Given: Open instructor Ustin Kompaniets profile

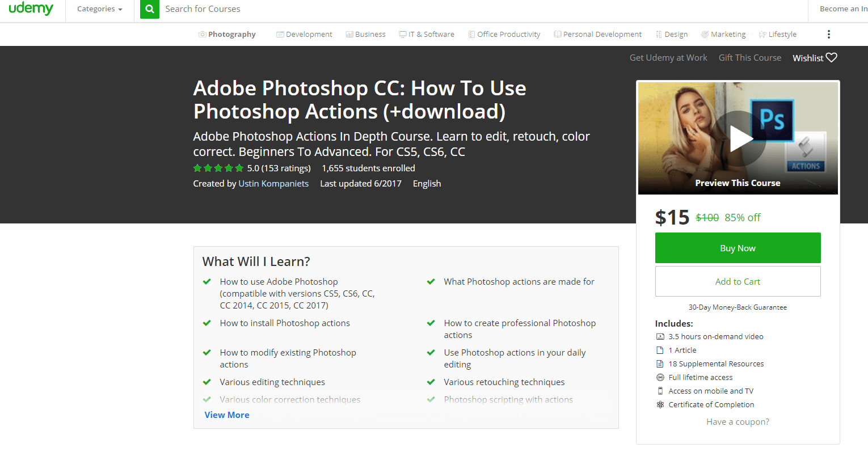Looking at the screenshot, I should point(273,184).
